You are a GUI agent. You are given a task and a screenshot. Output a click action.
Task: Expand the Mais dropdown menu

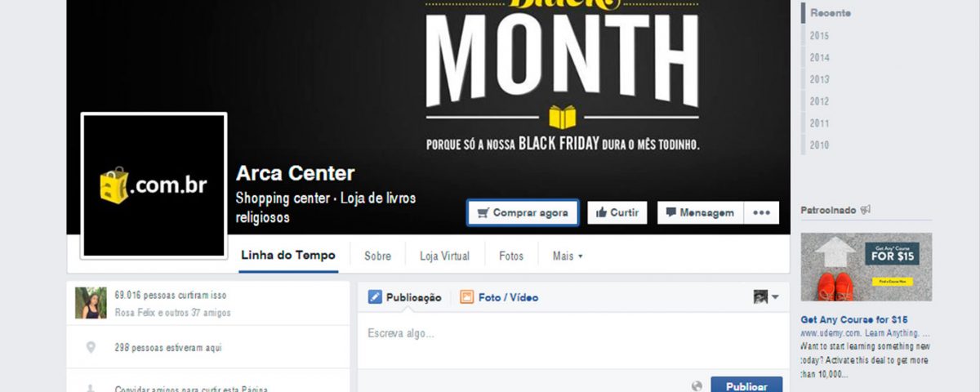(568, 256)
